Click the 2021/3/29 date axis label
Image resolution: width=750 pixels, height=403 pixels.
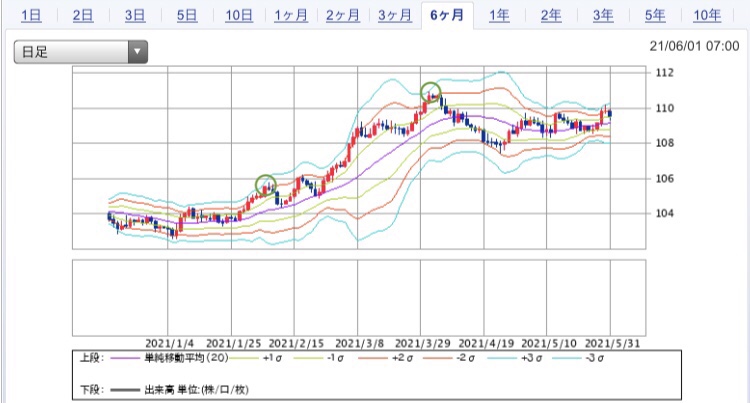[x=422, y=343]
